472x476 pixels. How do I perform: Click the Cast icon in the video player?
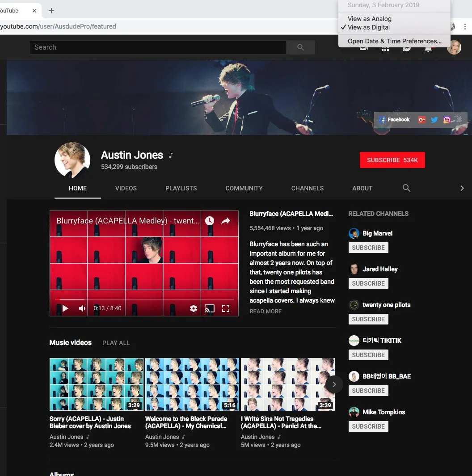tap(209, 308)
